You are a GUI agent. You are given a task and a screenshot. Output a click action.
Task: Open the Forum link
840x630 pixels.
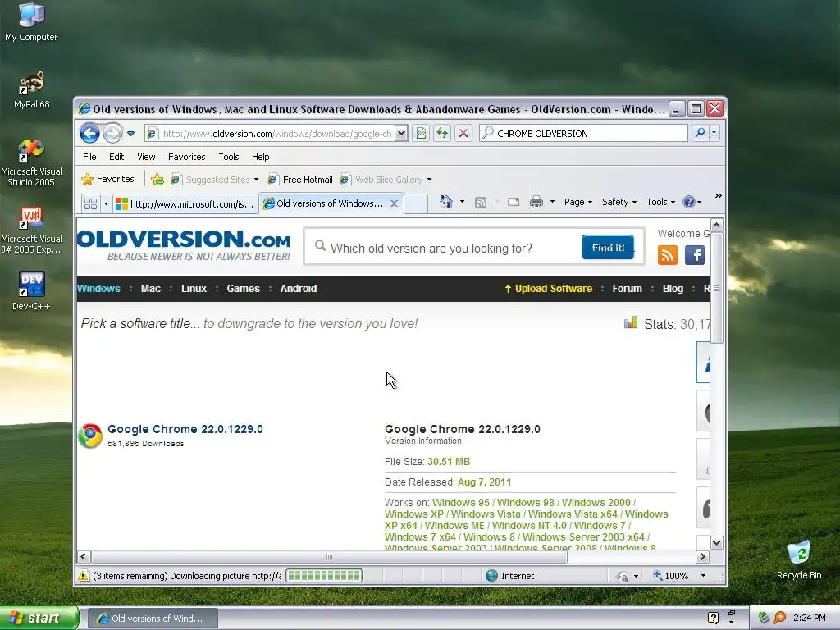(627, 288)
